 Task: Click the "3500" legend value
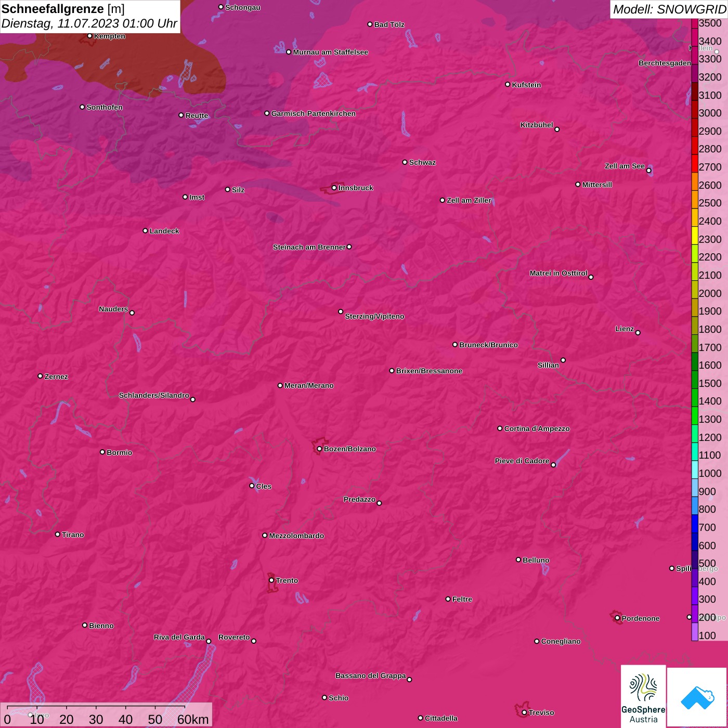tap(710, 23)
